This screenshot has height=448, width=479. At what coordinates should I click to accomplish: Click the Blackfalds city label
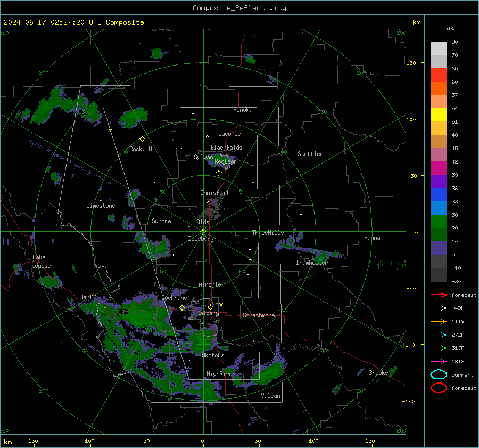point(226,148)
